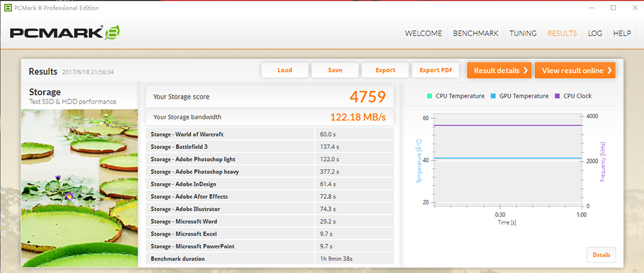The width and height of the screenshot is (644, 273).
Task: Click the water lily Storage thumbnail
Action: click(80, 188)
